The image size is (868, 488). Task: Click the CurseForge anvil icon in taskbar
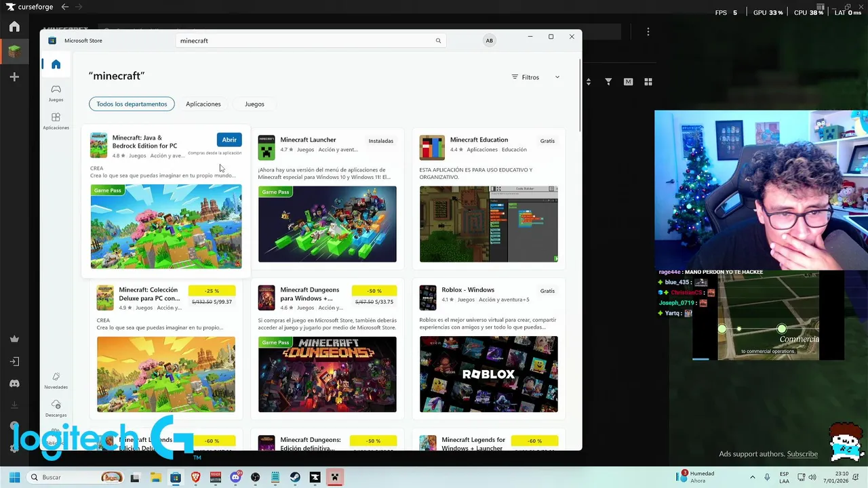(315, 477)
